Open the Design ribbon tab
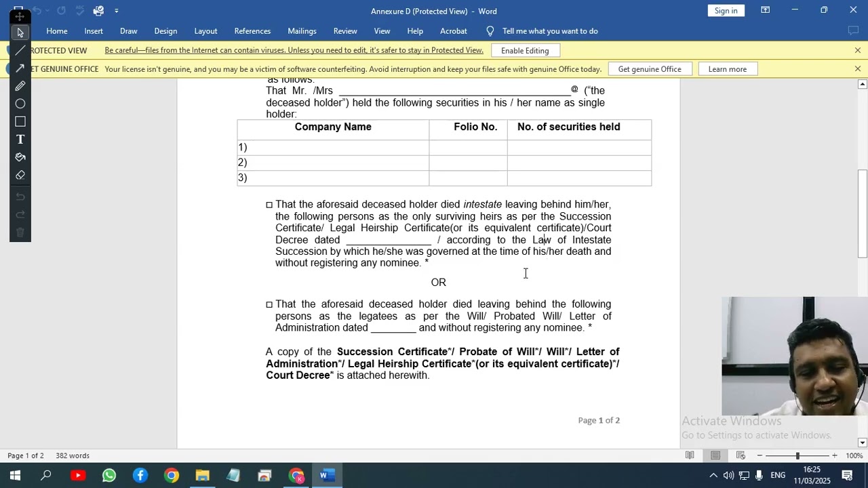 tap(165, 31)
